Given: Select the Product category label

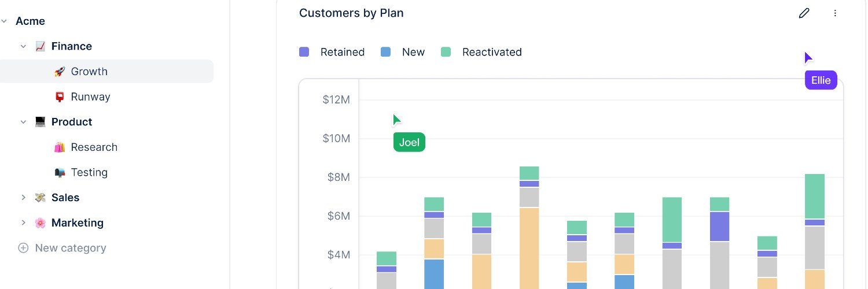Looking at the screenshot, I should pyautogui.click(x=72, y=122).
